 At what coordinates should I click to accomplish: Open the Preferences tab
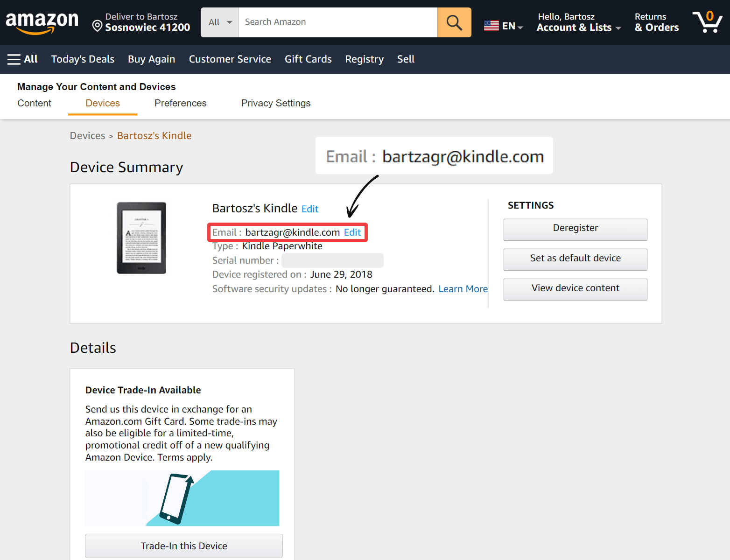180,103
